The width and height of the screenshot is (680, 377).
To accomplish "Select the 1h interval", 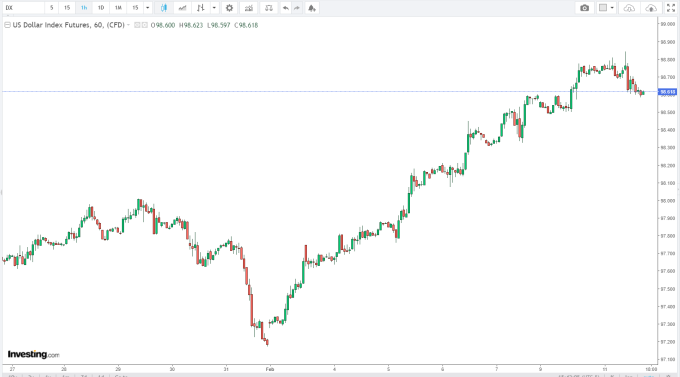I will tap(84, 8).
